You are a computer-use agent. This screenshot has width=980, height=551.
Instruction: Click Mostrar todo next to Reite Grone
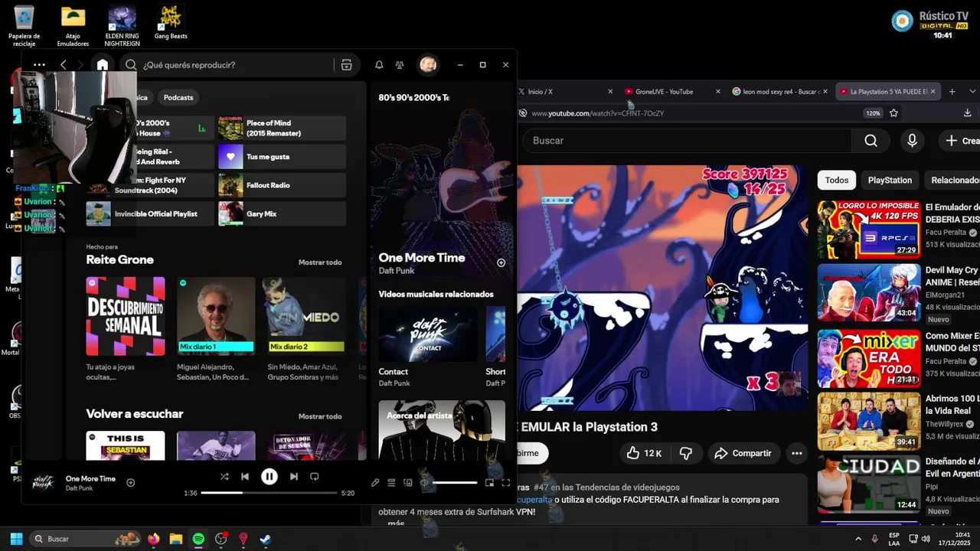(x=320, y=262)
